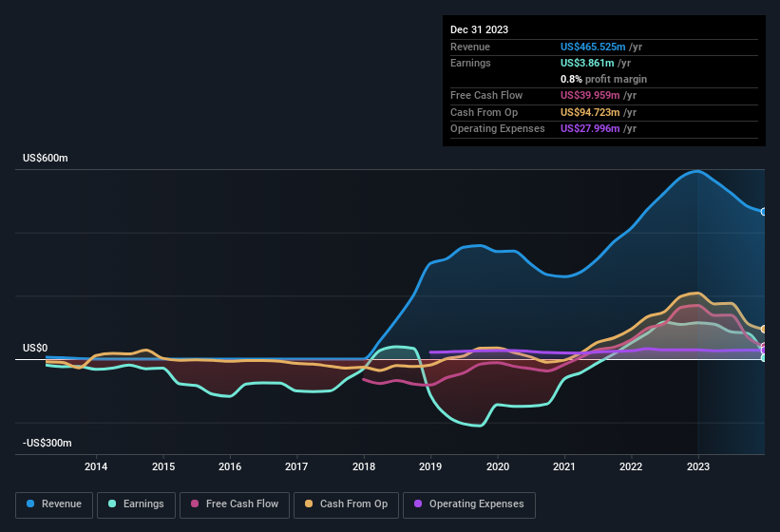This screenshot has width=780, height=532.
Task: Click the Earnings endpoint marker on chart
Action: coord(764,358)
